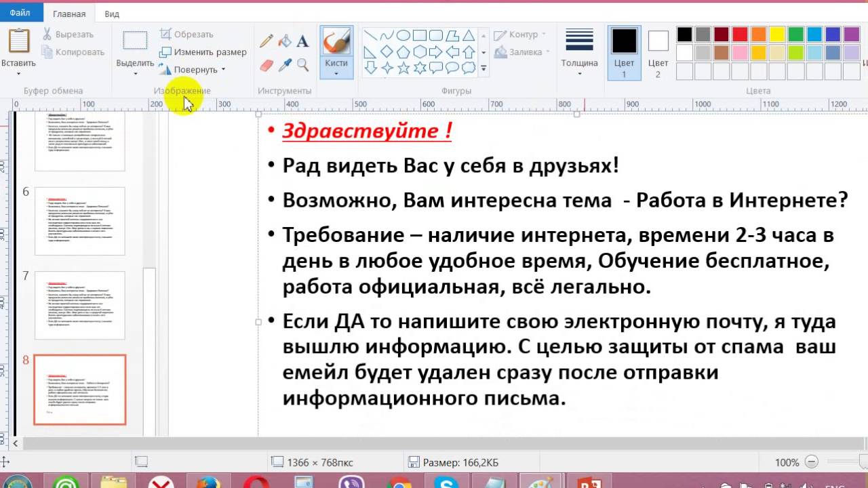Switch to the Главная tab
The image size is (868, 488).
click(68, 14)
